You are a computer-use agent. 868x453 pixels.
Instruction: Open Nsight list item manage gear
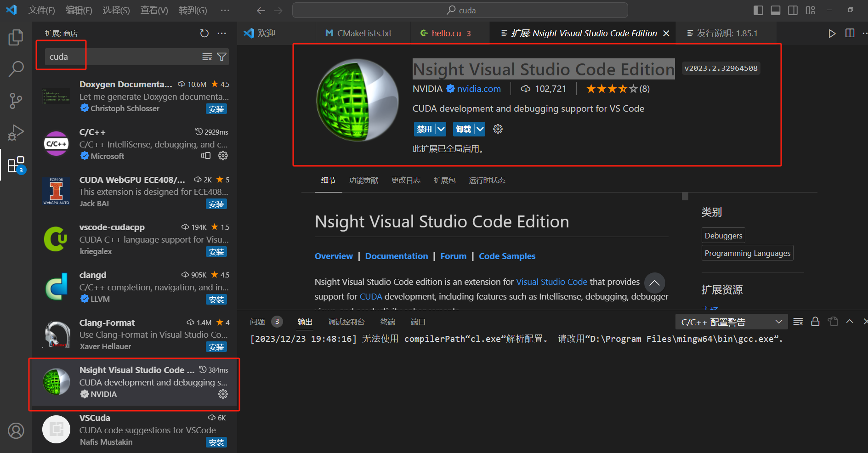(223, 394)
